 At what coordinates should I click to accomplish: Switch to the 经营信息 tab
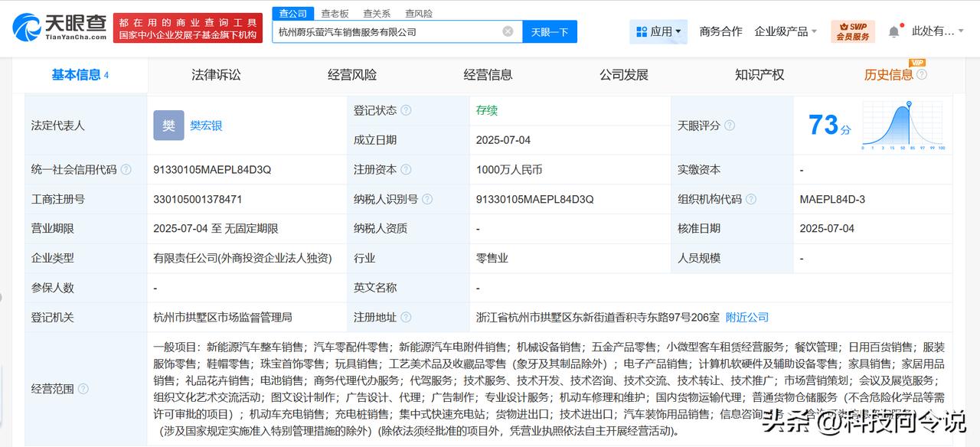pyautogui.click(x=488, y=74)
